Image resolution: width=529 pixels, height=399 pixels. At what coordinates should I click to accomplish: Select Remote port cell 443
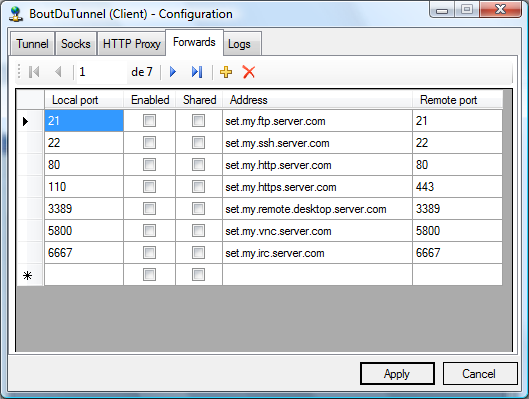coord(457,187)
